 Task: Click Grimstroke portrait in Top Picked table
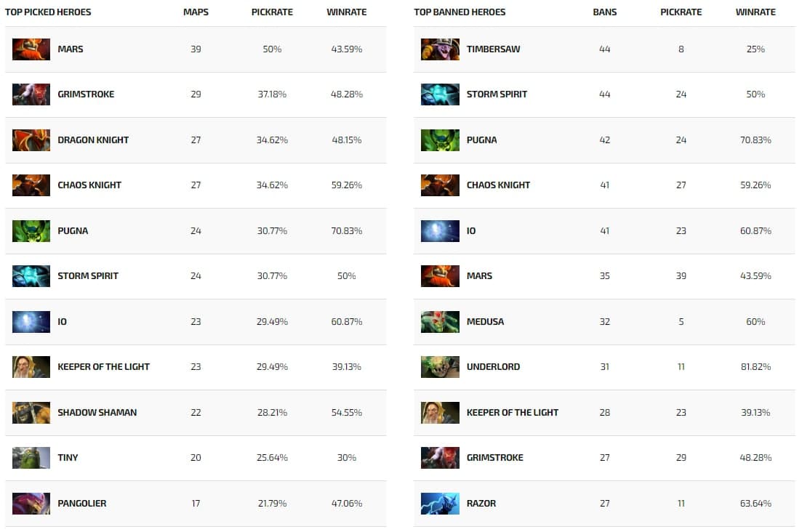click(x=31, y=94)
